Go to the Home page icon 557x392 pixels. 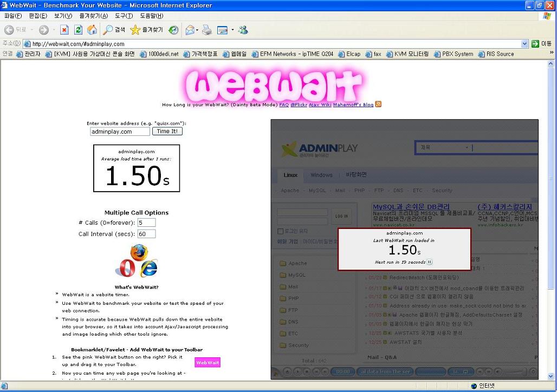(x=92, y=30)
